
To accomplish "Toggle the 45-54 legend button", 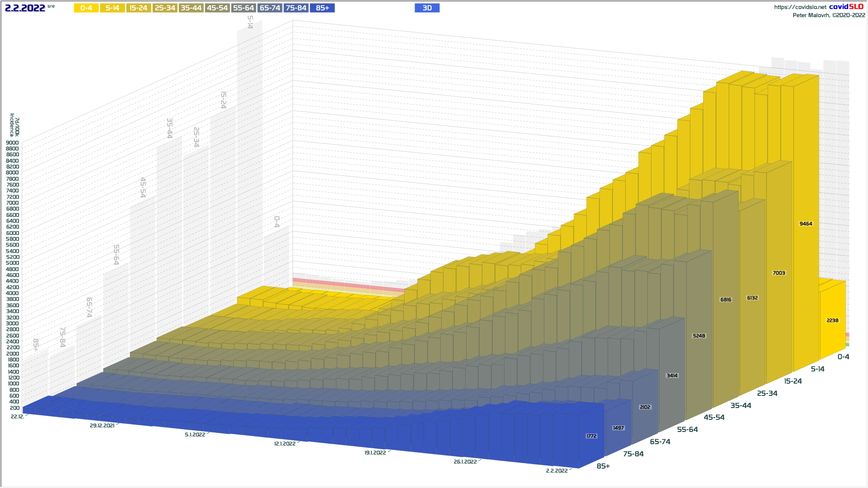I will pos(217,8).
